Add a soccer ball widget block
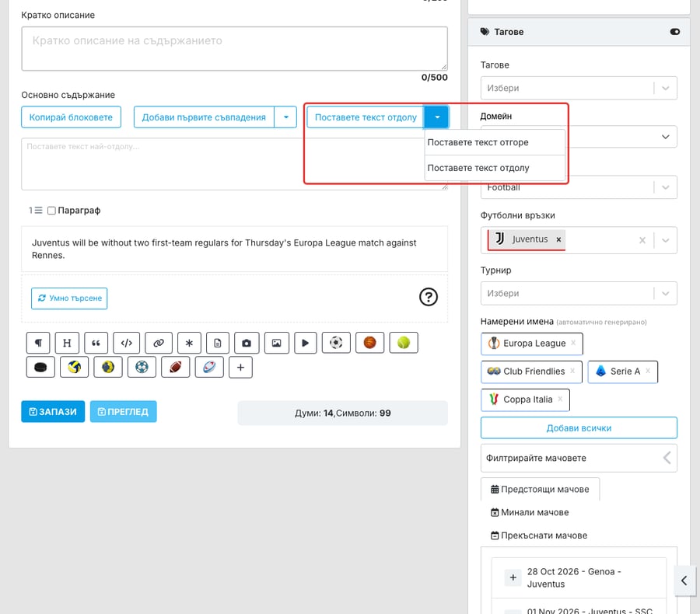This screenshot has height=614, width=700. tap(336, 343)
